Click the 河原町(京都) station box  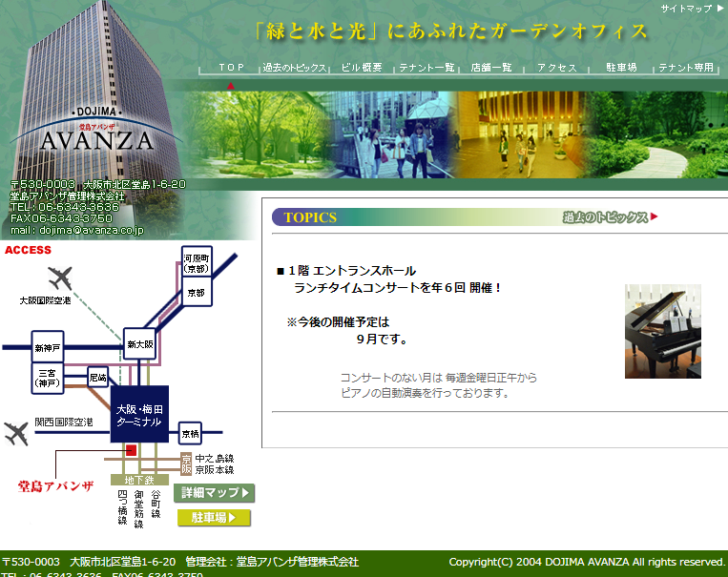(197, 262)
